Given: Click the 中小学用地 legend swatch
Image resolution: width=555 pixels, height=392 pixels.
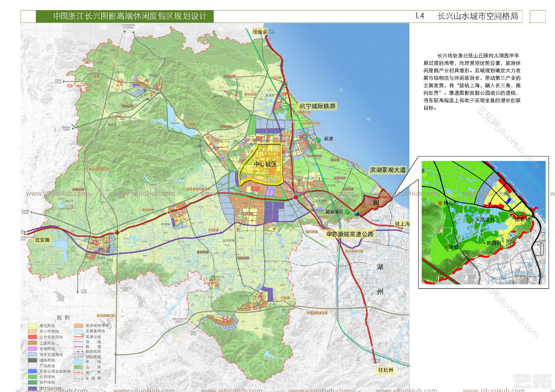Looking at the screenshot, I should (x=33, y=331).
